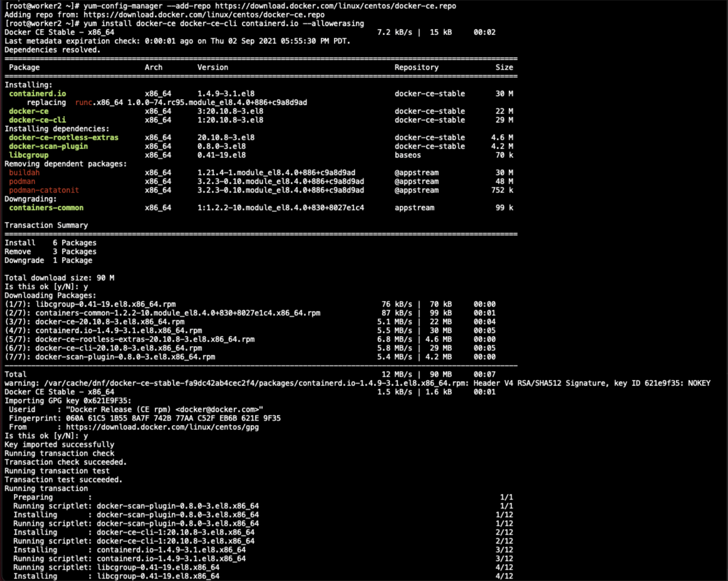Click the red podman-catatonit package name

44,190
